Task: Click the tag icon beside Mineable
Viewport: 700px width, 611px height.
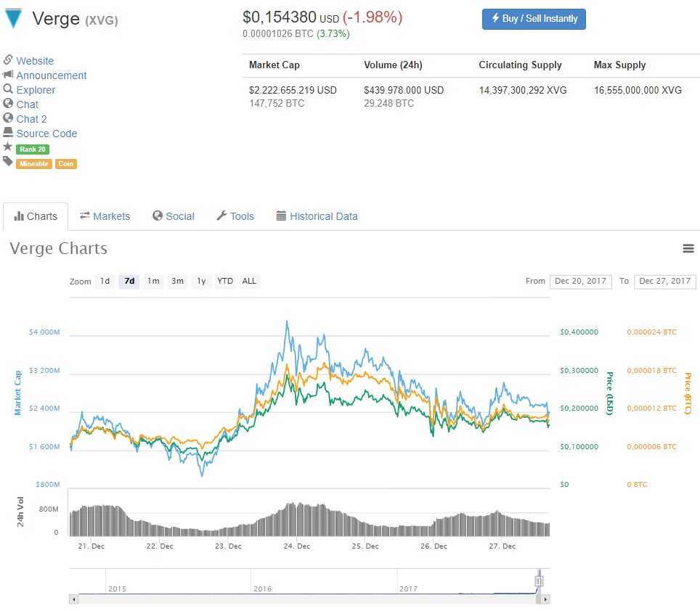Action: point(8,161)
